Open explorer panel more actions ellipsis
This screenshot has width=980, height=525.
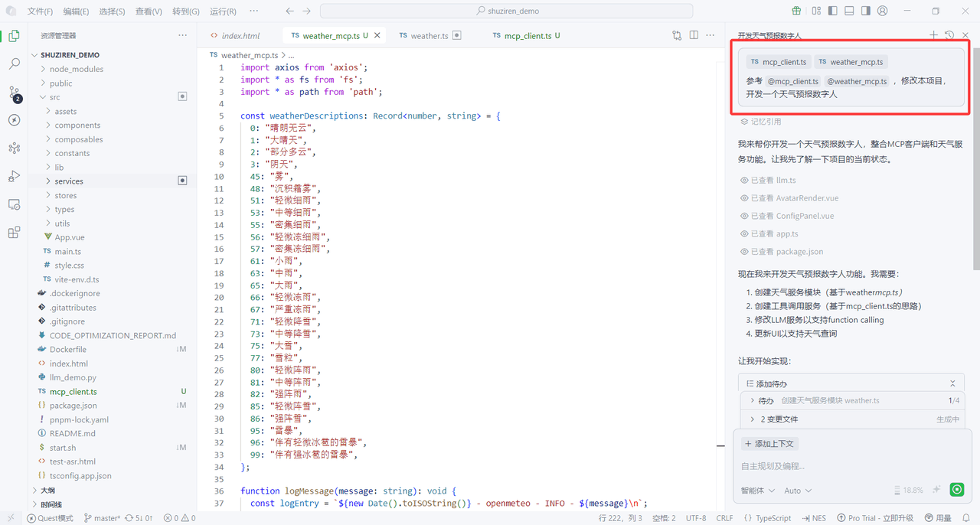182,35
